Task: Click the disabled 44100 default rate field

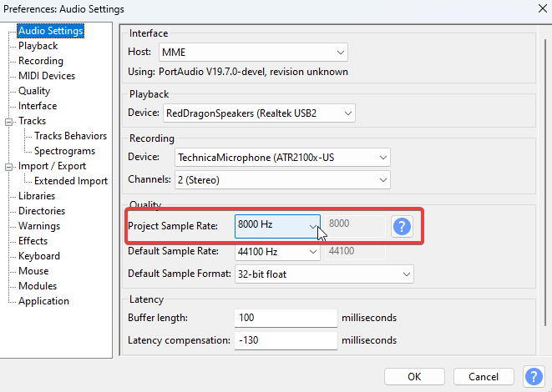Action: pos(355,252)
